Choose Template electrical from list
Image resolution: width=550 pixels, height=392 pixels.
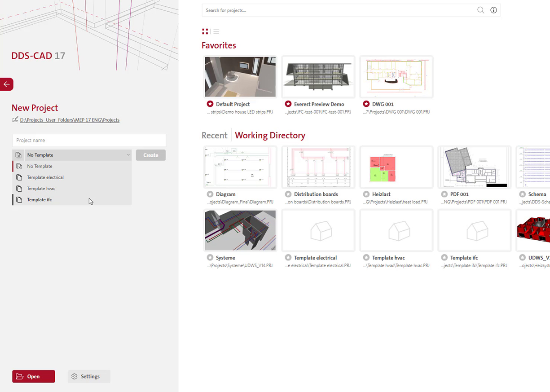coord(72,177)
